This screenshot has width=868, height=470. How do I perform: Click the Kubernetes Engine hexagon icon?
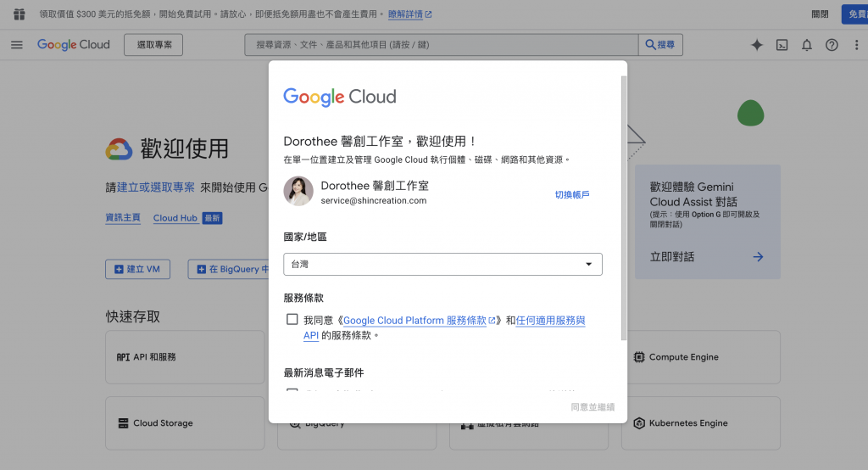point(639,422)
